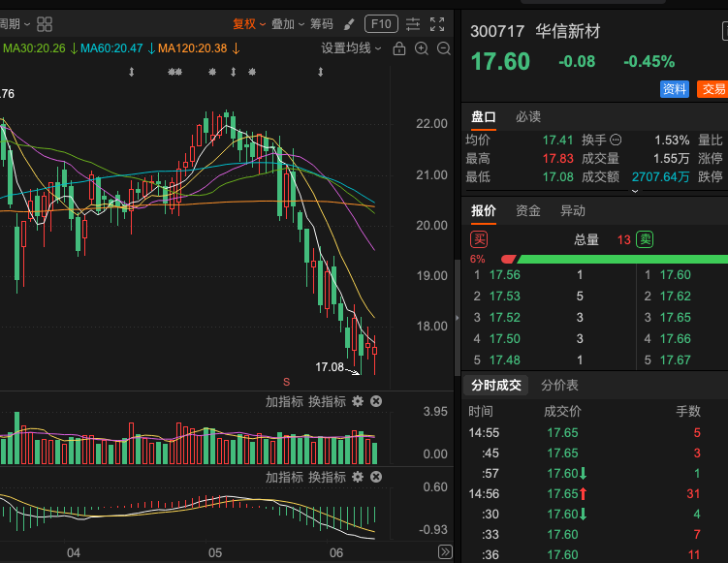Open the 复权 adjustment dropdown

tap(249, 24)
